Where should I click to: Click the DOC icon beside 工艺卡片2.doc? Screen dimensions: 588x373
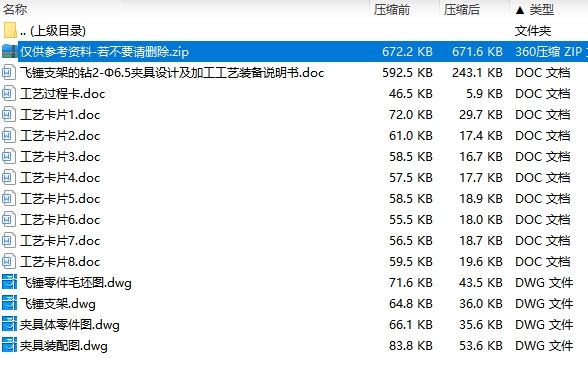click(8, 135)
